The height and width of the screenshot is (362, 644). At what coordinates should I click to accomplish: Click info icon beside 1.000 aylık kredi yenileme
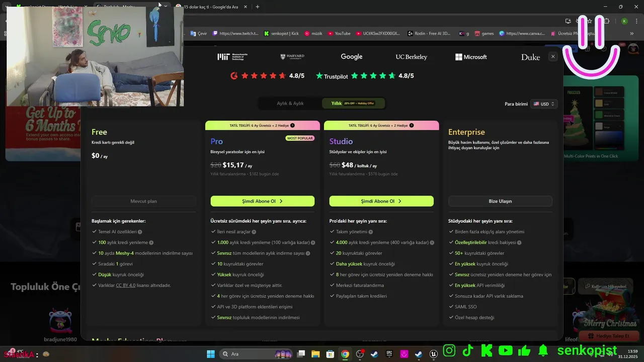point(313,243)
